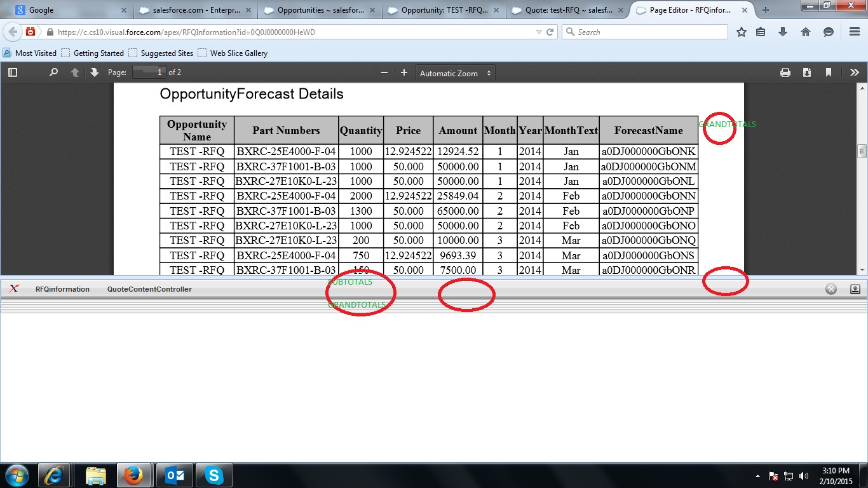868x488 pixels.
Task: Download the PDF file
Action: [x=807, y=72]
